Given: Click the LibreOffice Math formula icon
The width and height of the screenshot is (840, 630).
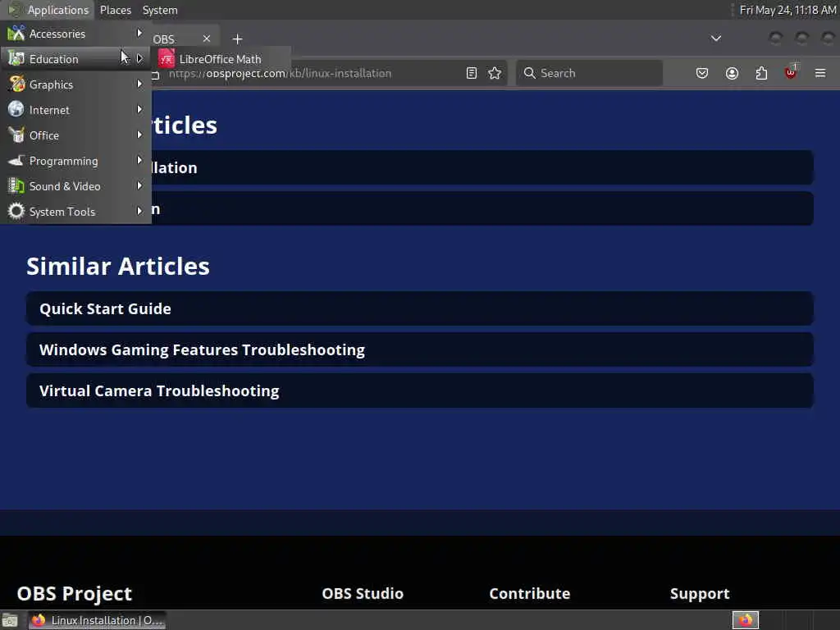Looking at the screenshot, I should [x=166, y=59].
